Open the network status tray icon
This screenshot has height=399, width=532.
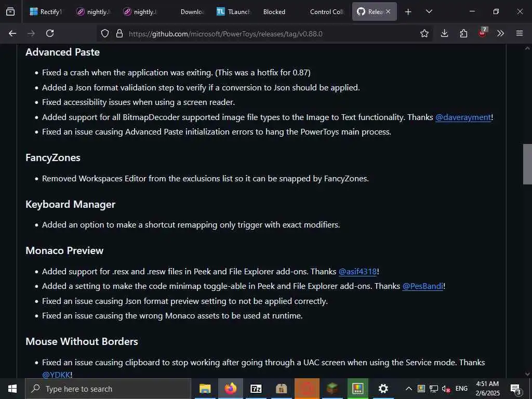(x=434, y=389)
